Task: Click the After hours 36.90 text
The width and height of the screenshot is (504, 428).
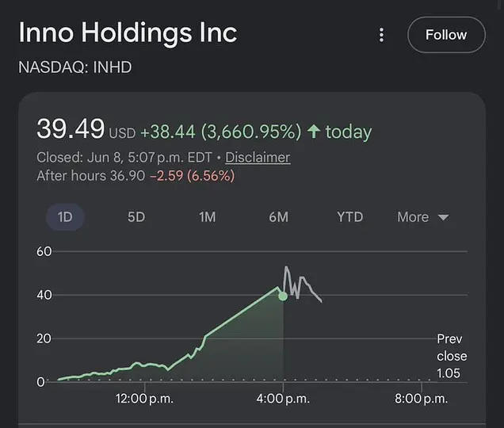Action: pos(91,176)
